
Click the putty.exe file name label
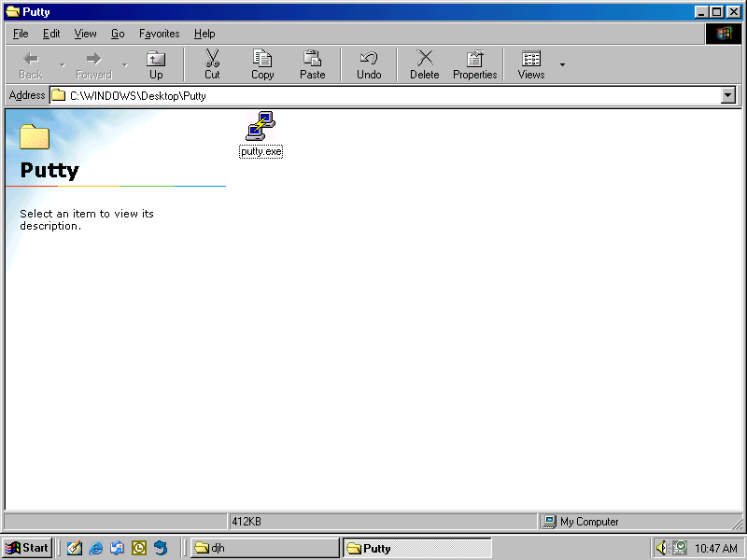click(x=261, y=151)
